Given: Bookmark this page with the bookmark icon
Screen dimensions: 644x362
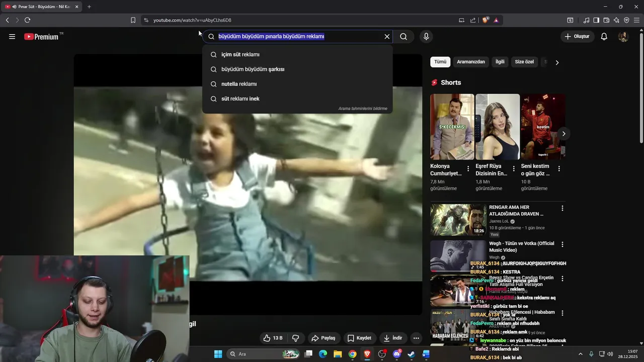Looking at the screenshot, I should tap(133, 20).
